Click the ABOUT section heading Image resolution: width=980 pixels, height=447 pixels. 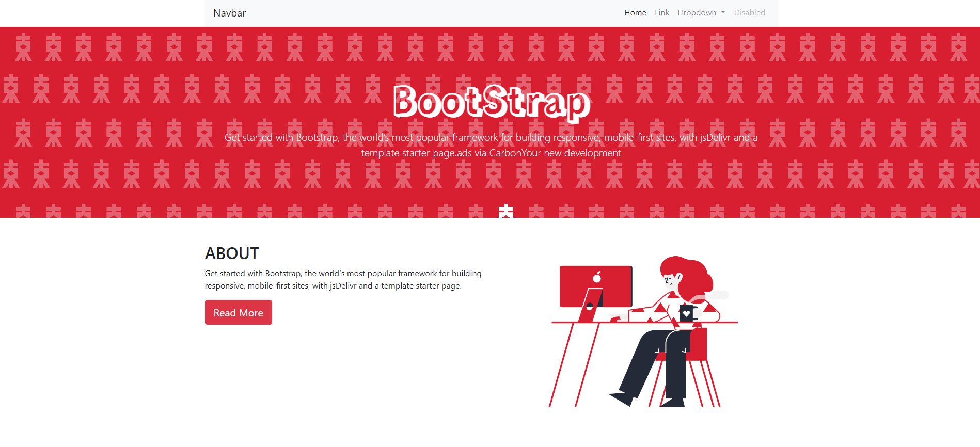pos(232,253)
